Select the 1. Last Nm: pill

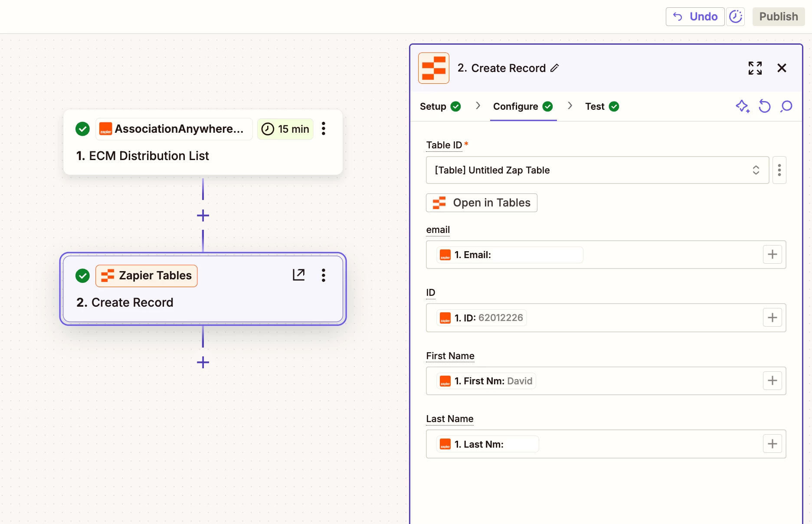coord(488,444)
